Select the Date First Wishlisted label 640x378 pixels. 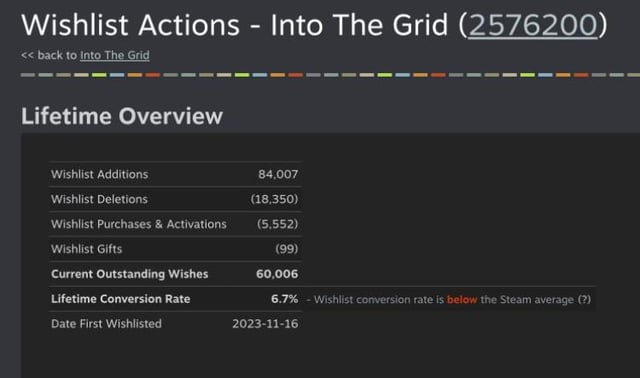[106, 324]
